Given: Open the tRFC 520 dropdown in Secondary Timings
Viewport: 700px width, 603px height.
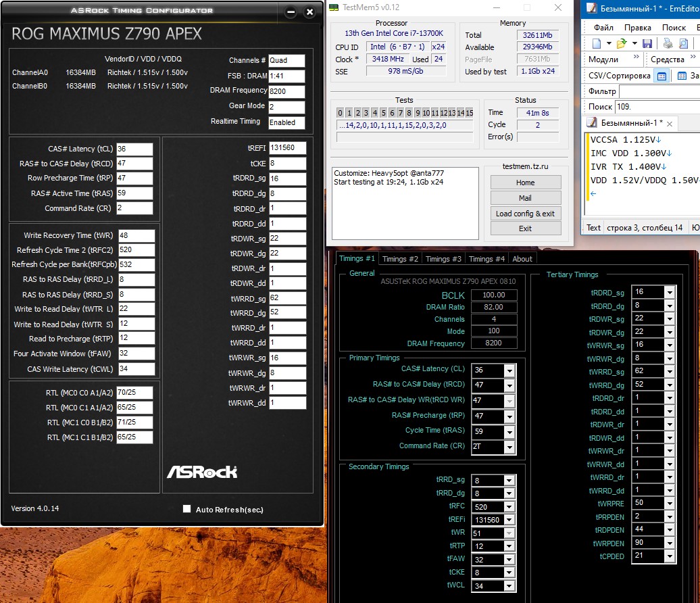Looking at the screenshot, I should (x=509, y=507).
